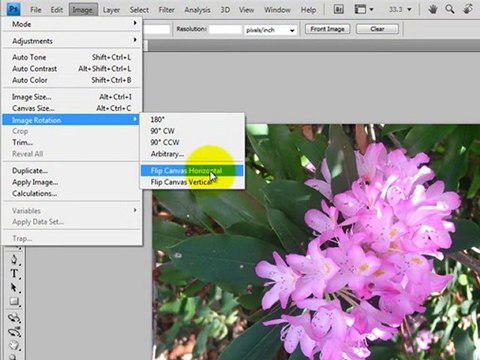Open the 3D menu

225,10
